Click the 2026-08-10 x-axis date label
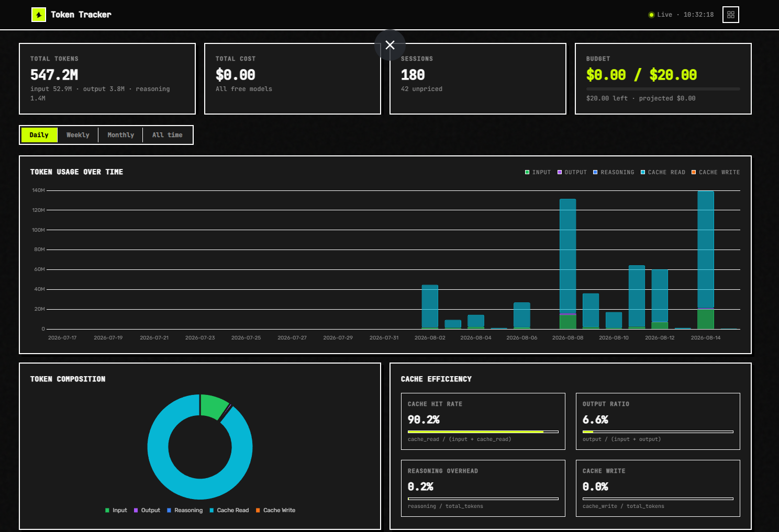The image size is (779, 532). pos(614,338)
